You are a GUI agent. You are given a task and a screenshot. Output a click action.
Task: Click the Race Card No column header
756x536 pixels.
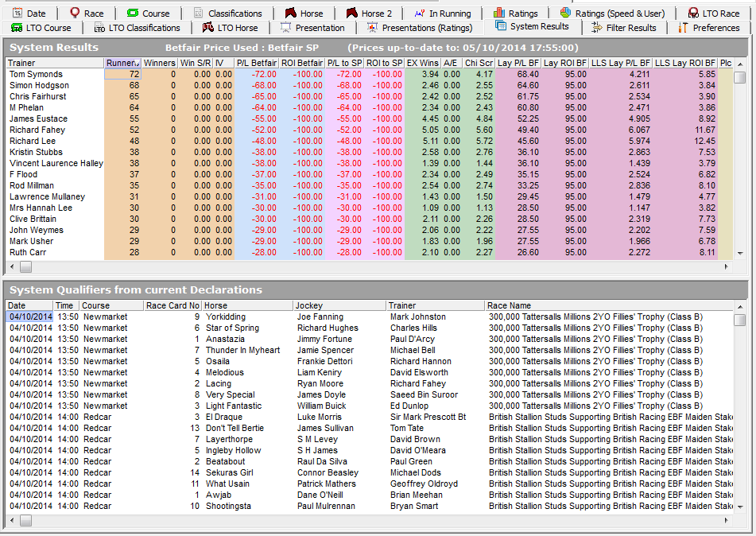pos(173,305)
